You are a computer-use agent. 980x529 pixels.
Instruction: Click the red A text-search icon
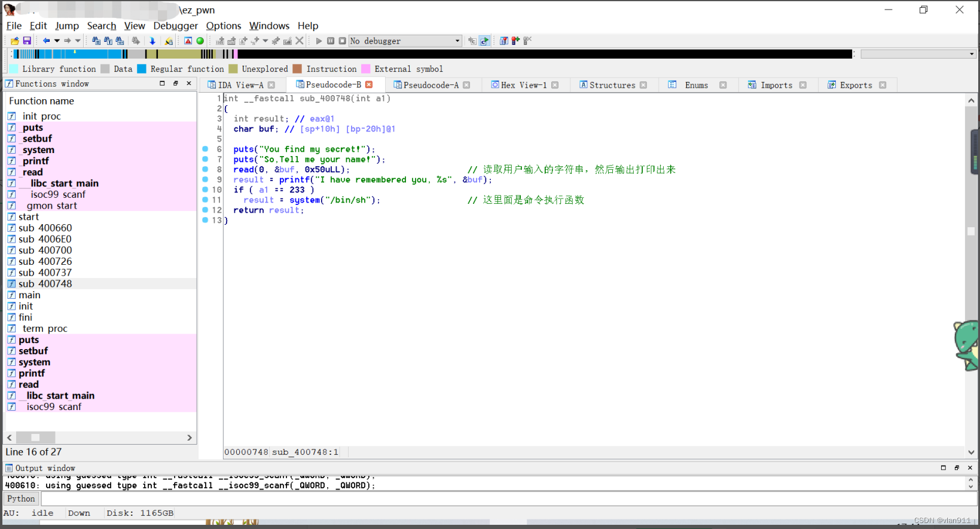coord(188,41)
